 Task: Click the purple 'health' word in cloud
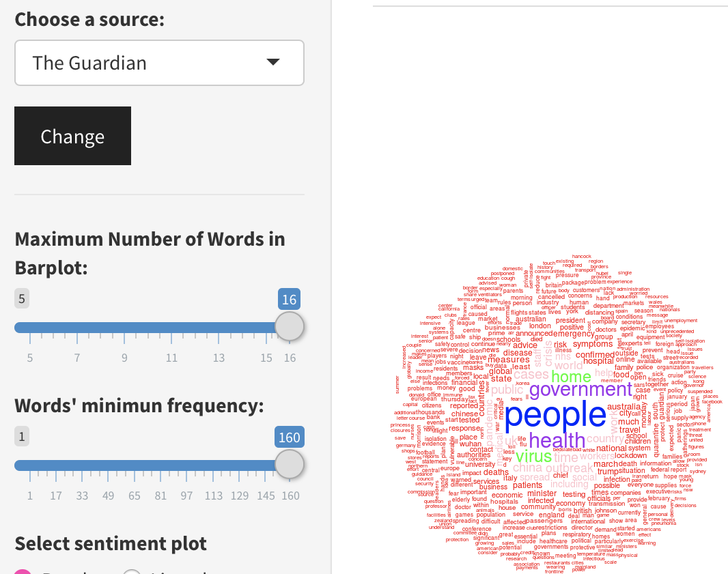click(557, 440)
